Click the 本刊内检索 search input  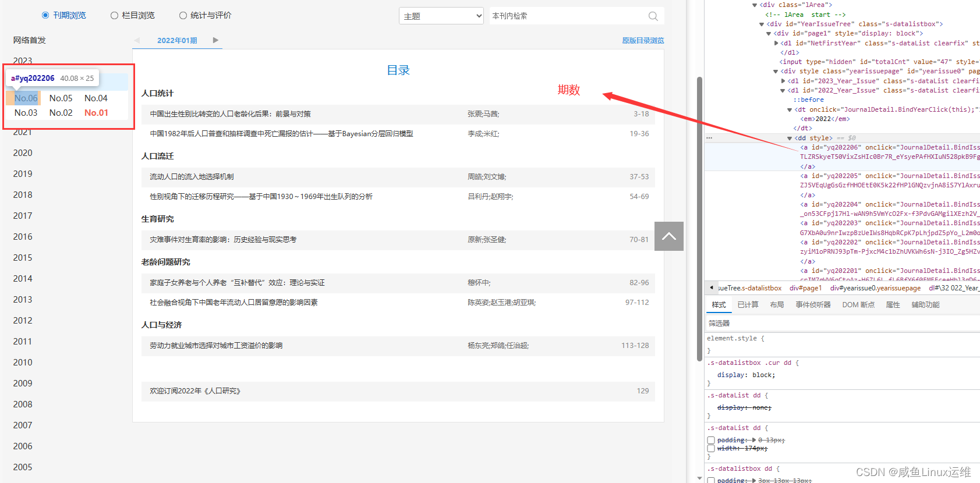tap(567, 16)
